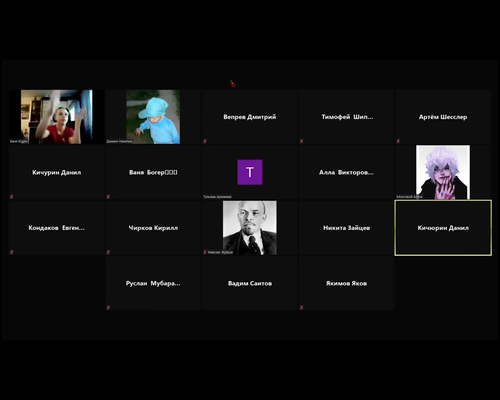Select the Вепрев Дмитрий participant tile

250,117
